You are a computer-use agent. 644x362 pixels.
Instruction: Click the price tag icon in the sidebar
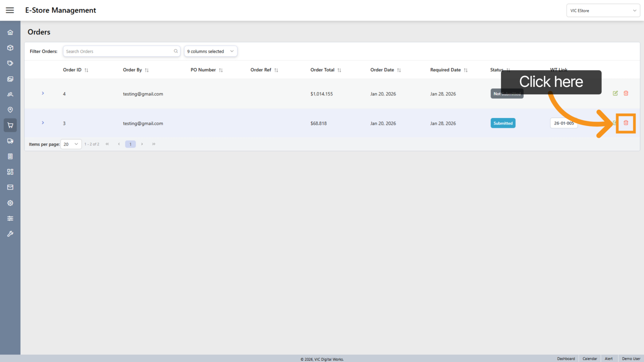point(10,63)
